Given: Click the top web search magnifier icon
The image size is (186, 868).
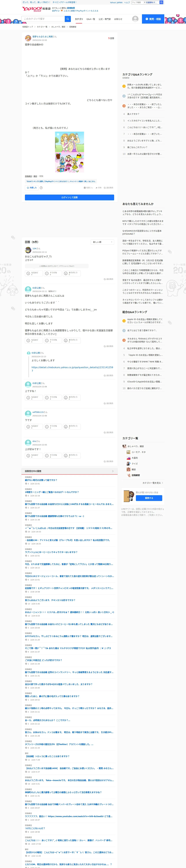Looking at the screenshot, I should (x=161, y=2).
